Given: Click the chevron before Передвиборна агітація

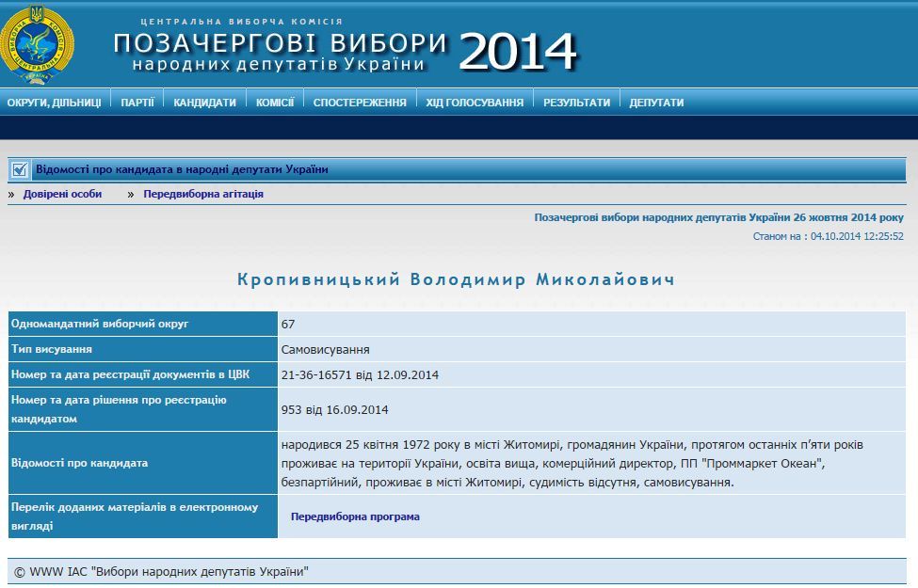Looking at the screenshot, I should click(130, 193).
